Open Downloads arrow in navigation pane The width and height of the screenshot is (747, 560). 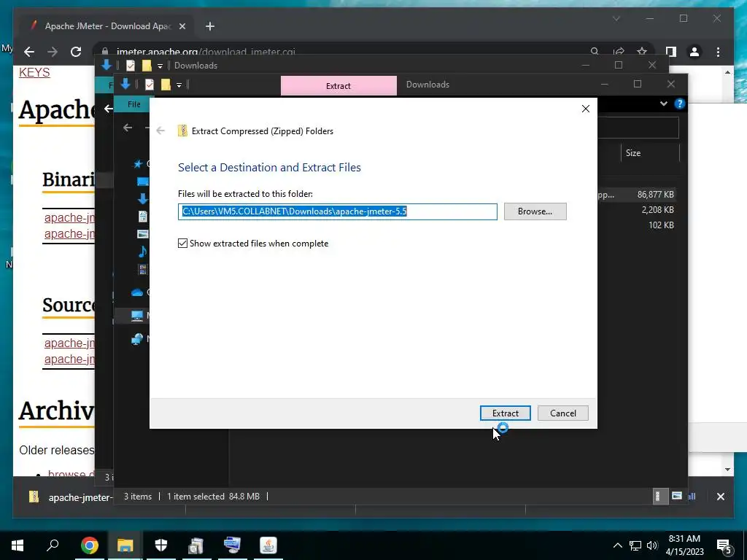142,198
